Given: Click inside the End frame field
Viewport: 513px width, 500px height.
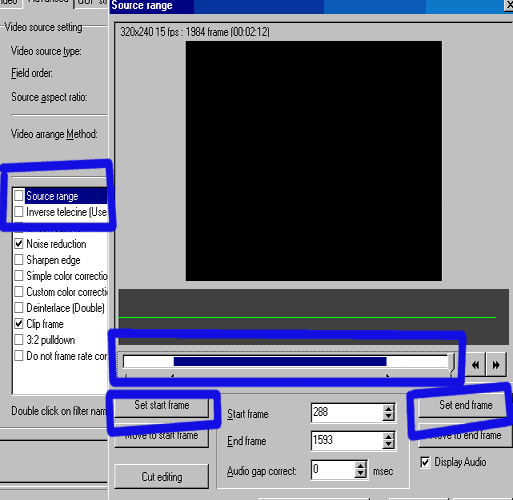Looking at the screenshot, I should coord(347,440).
